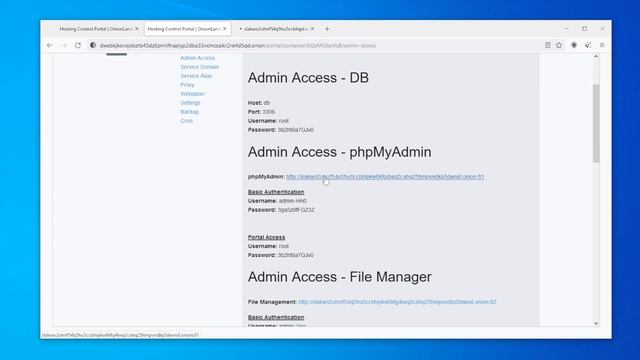The image size is (640, 360).
Task: Click 'Basic Authentication' under File Manager
Action: (x=276, y=317)
